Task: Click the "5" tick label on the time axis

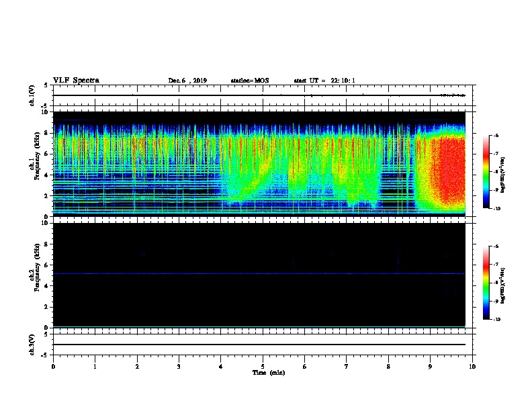Action: 263,367
